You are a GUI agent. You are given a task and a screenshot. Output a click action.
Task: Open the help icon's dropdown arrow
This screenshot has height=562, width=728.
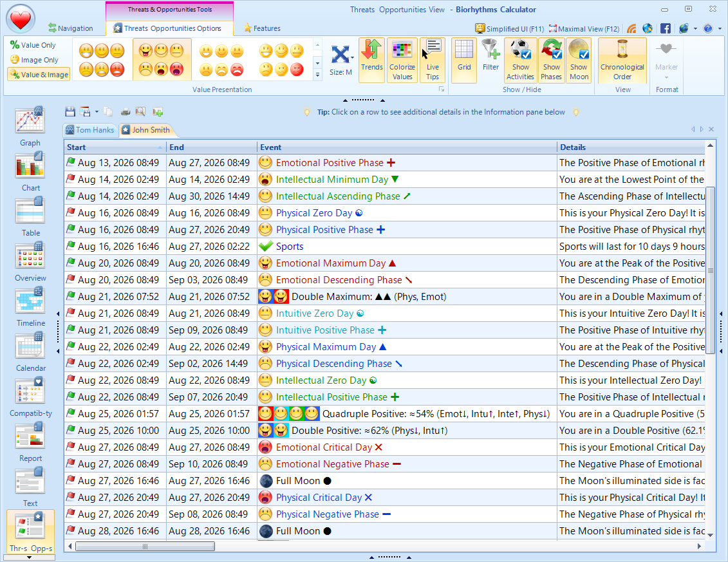[718, 29]
